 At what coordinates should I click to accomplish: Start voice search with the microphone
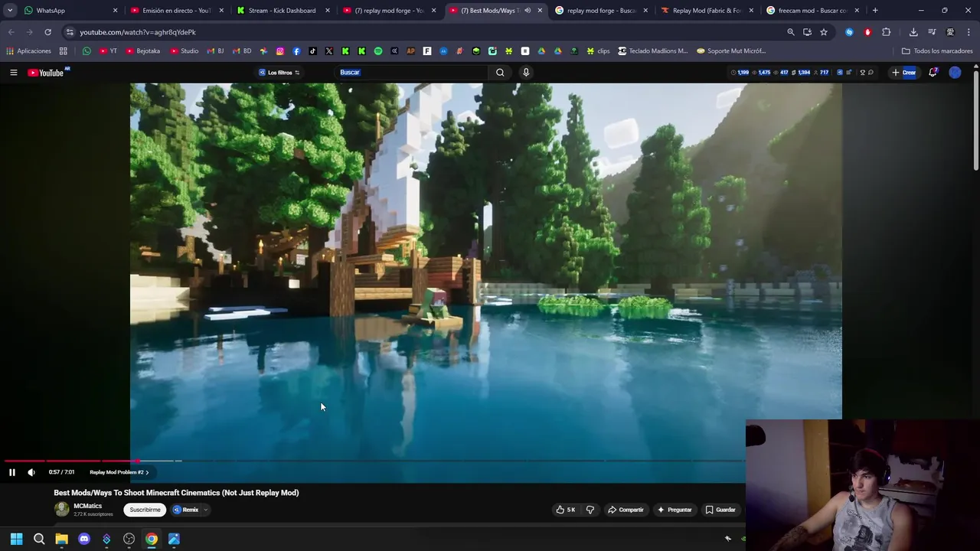[x=526, y=72]
